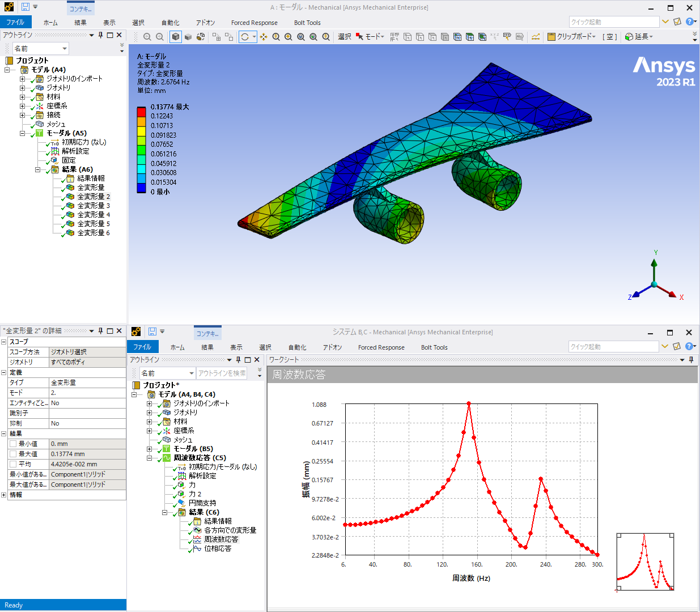The image size is (700, 612).
Task: Toggle pin on 全変形量 2 の詳細 panel
Action: [101, 330]
